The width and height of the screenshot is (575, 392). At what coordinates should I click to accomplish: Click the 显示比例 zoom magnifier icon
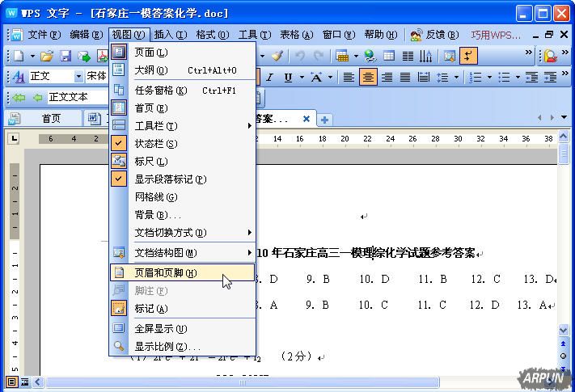pos(119,347)
